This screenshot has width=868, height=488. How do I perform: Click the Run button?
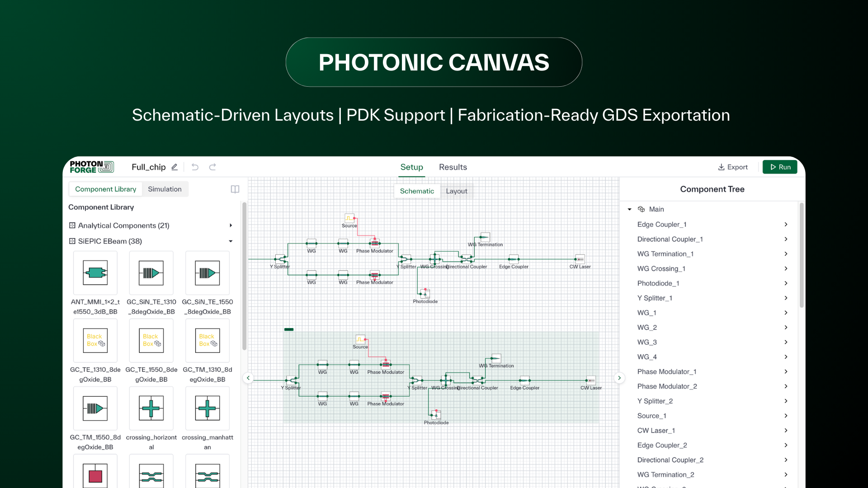tap(779, 167)
